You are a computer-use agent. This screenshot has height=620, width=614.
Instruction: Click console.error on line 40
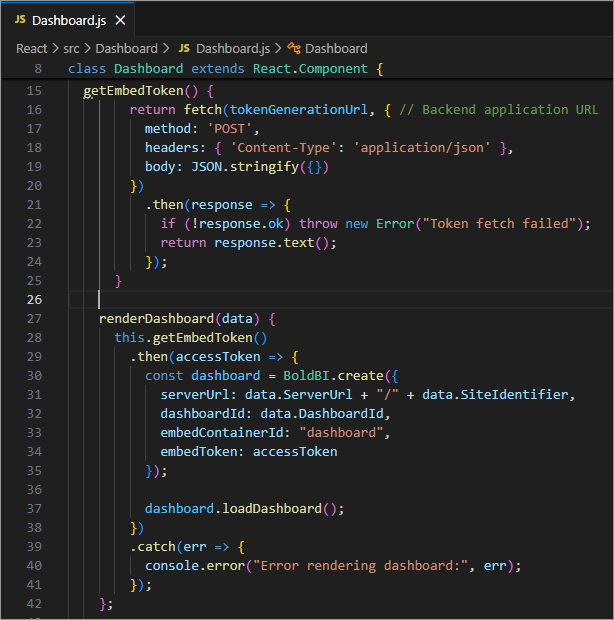tap(195, 566)
